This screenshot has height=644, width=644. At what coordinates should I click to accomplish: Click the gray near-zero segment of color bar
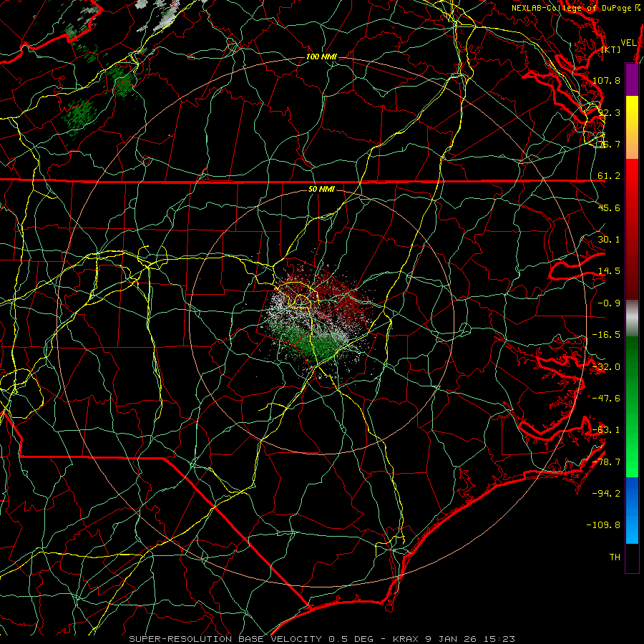click(x=632, y=318)
